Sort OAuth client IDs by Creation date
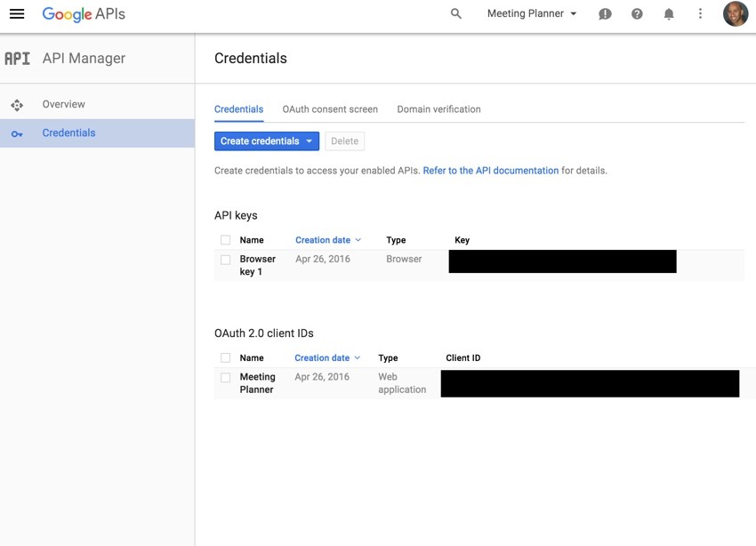Viewport: 756px width, 546px height. (x=327, y=358)
